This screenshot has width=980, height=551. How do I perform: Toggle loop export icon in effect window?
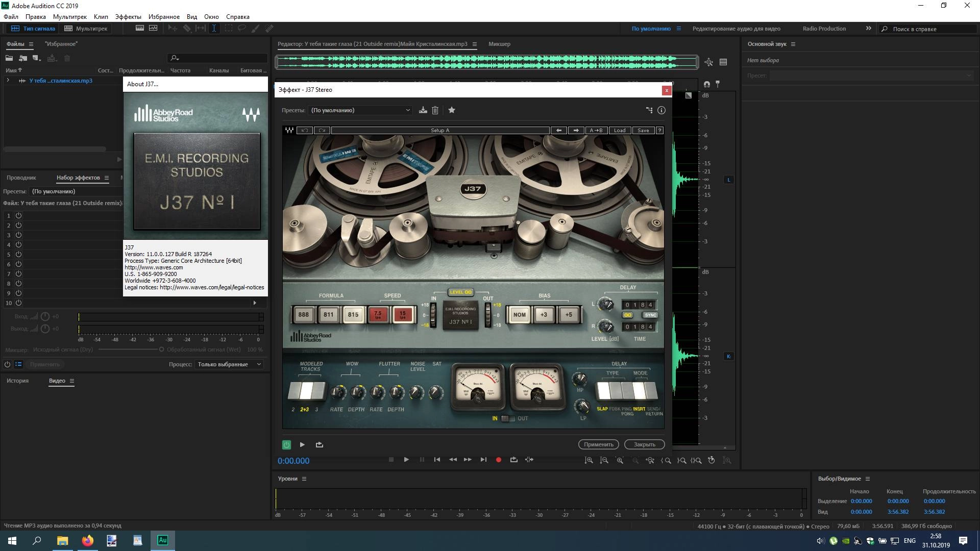(320, 445)
